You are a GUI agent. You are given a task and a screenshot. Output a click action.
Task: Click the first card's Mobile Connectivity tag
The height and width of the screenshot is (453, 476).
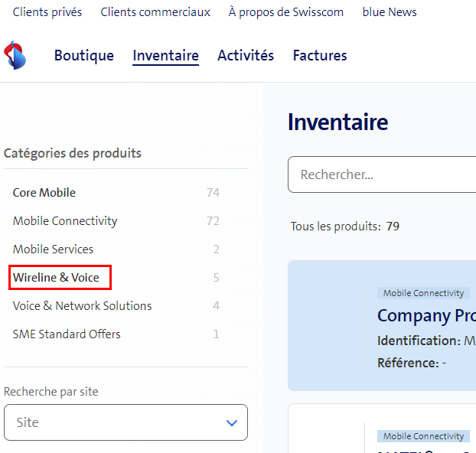coord(423,293)
